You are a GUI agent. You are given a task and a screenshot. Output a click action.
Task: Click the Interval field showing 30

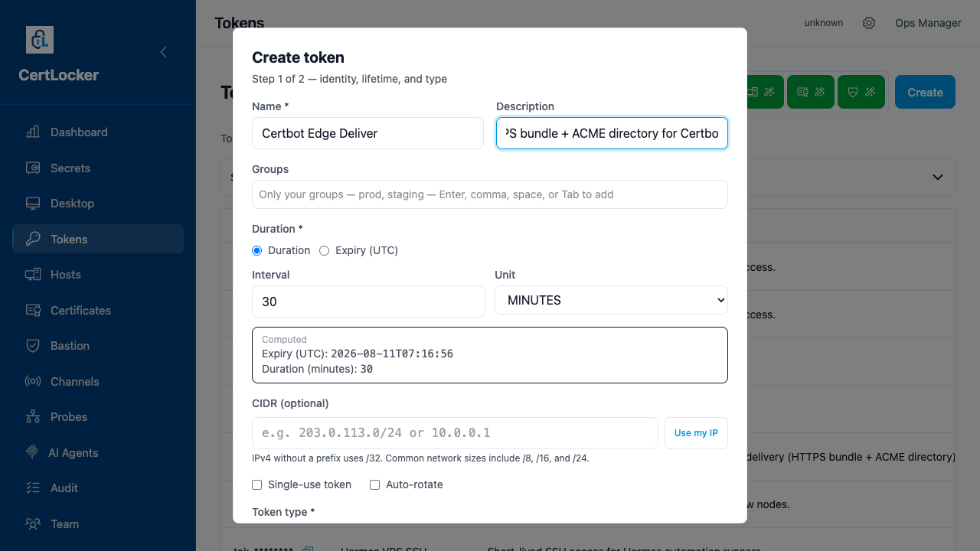(368, 302)
